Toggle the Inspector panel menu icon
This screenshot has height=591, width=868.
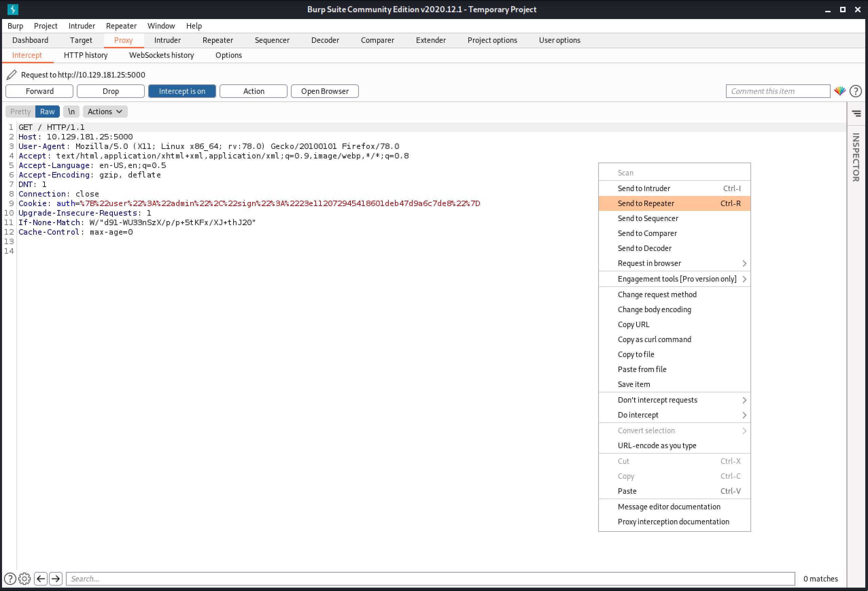point(856,113)
